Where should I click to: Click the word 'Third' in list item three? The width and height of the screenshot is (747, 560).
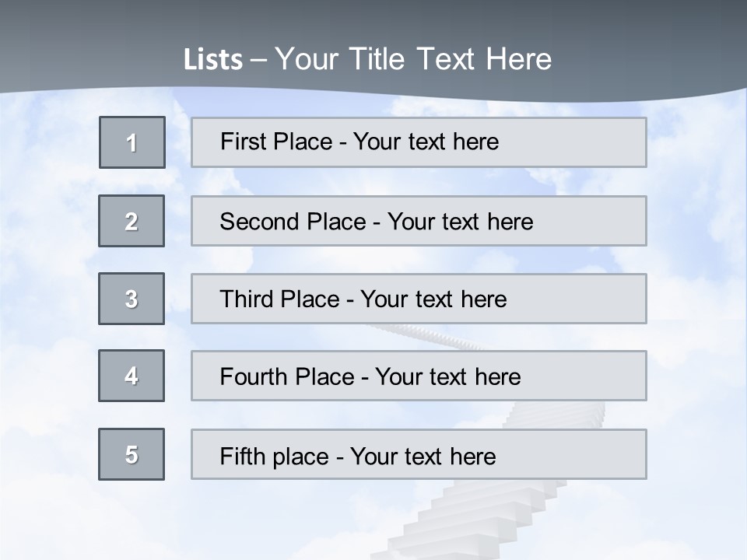click(248, 299)
